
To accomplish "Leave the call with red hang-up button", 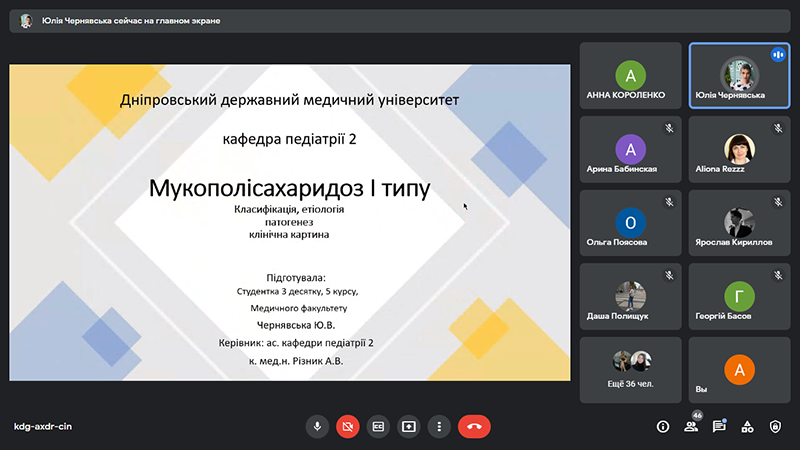I will pos(474,426).
